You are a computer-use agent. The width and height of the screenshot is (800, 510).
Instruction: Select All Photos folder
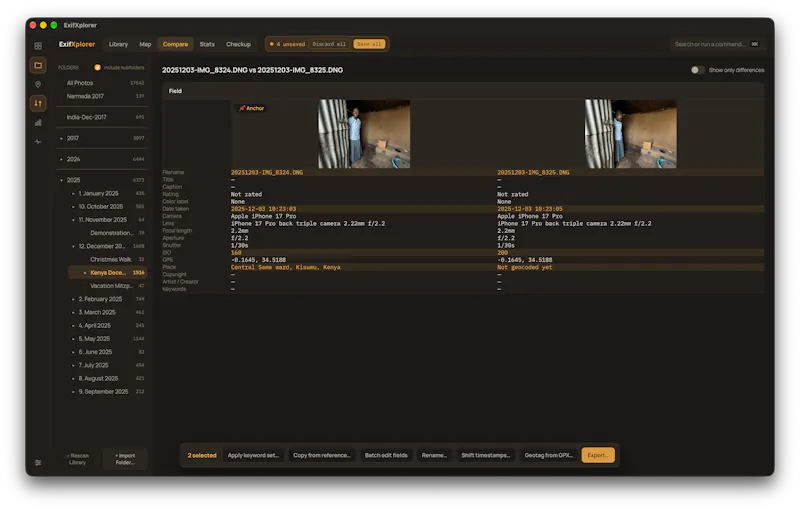click(102, 83)
